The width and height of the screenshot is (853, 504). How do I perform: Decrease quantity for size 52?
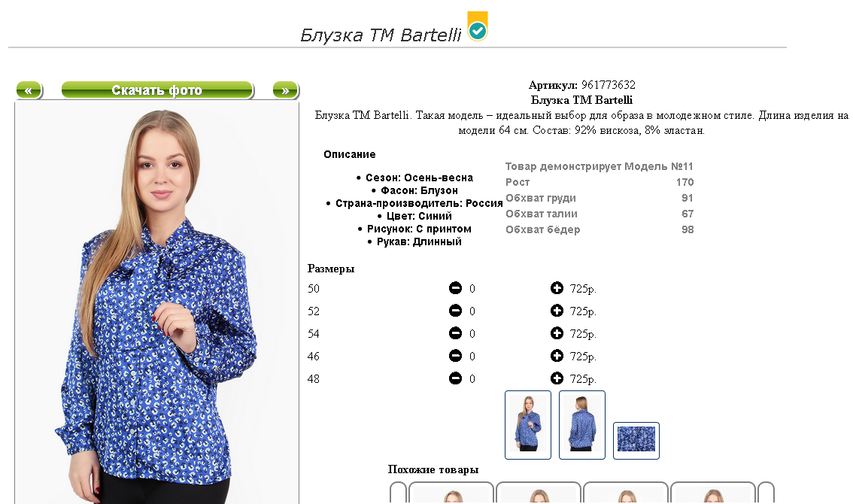[x=455, y=311]
